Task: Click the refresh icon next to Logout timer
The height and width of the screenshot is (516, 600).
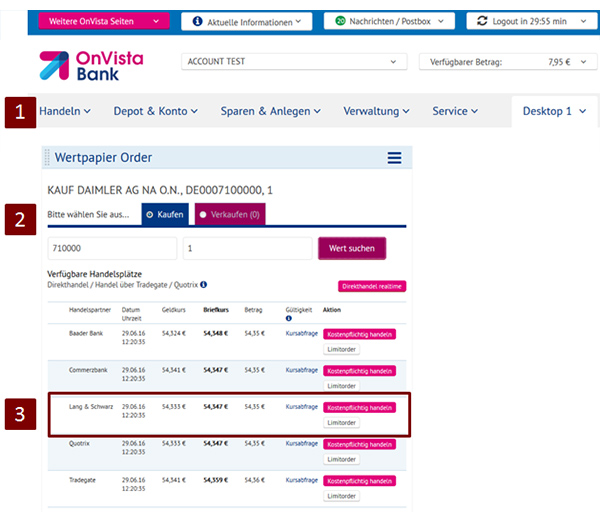Action: click(x=484, y=21)
